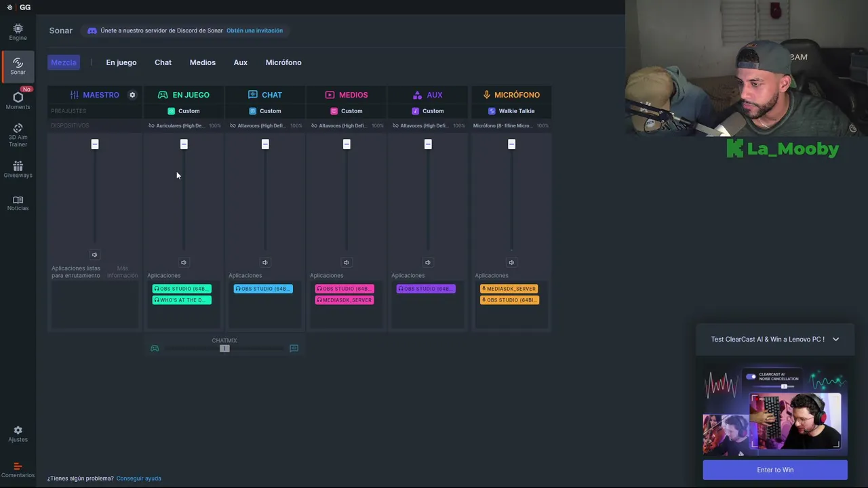Click Más información link
Screen dimensions: 868x488
122,272
